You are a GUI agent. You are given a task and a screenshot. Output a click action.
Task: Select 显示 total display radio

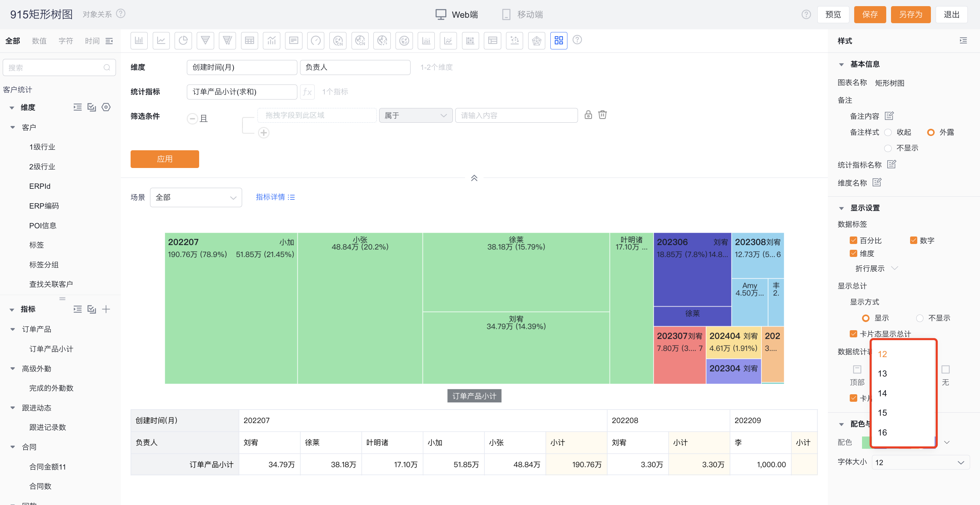[x=865, y=318]
